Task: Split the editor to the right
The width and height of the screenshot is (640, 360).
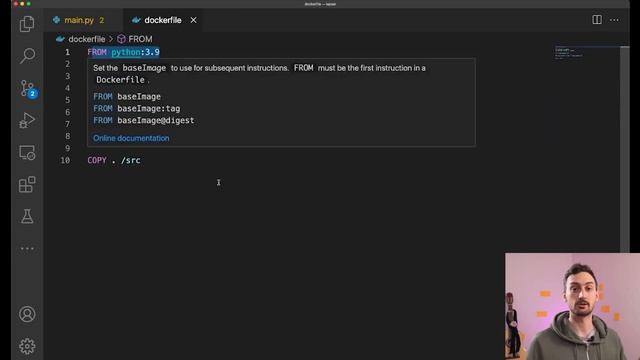Action: point(597,20)
